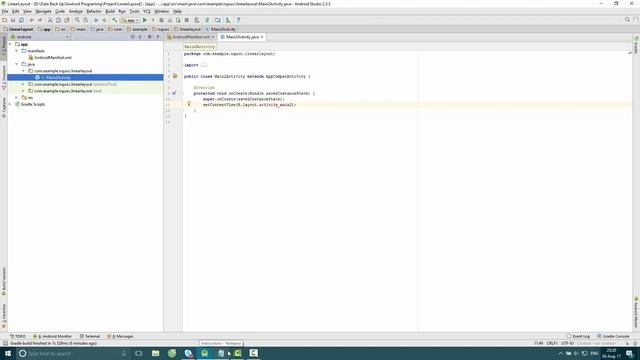Click the LinearLayout breadcrumb in navigation bar
The image size is (640, 360).
pos(18,29)
